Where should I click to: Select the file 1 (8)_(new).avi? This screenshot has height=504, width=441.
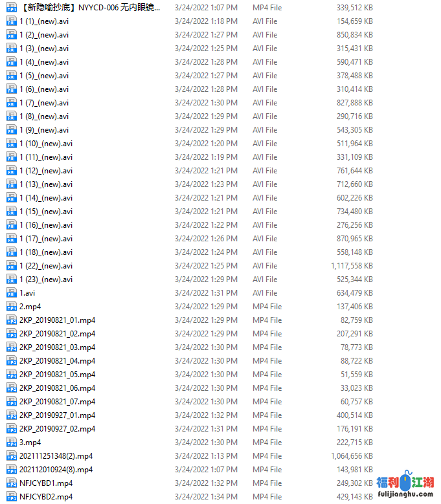pos(44,116)
